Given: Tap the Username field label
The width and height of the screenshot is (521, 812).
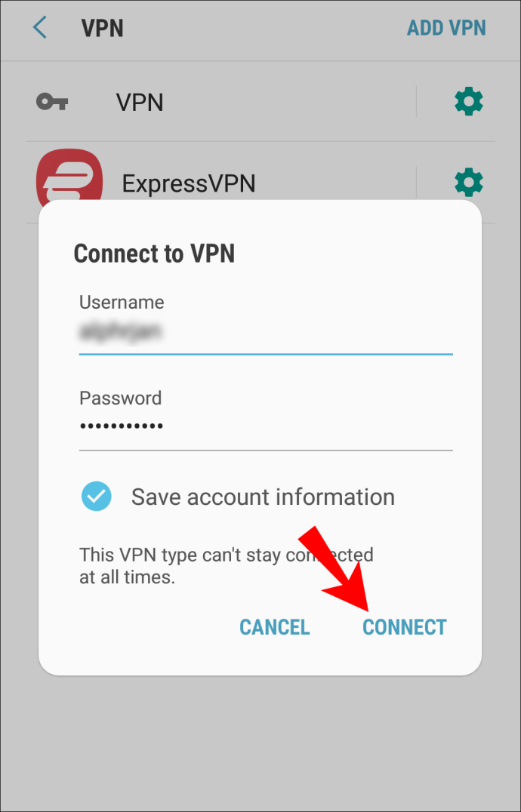Looking at the screenshot, I should pos(122,302).
